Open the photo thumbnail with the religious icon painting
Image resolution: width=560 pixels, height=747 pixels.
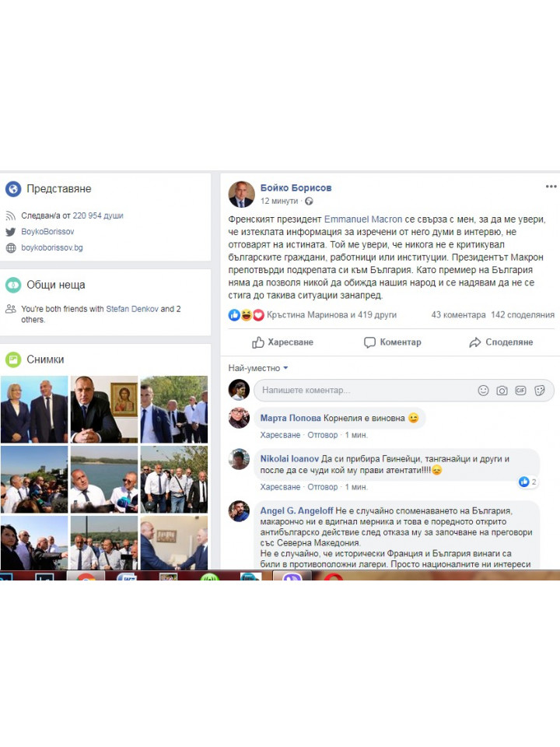click(104, 409)
